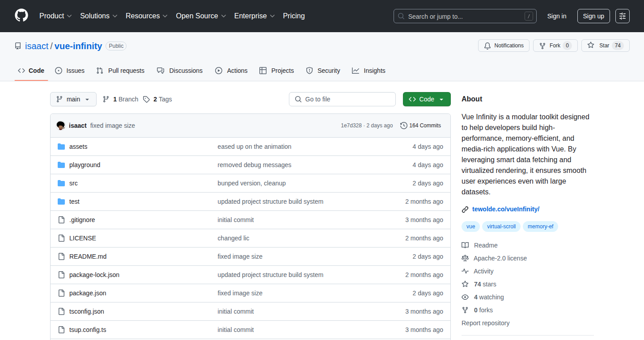Expand the Open Source menu
Image resolution: width=644 pixels, height=340 pixels.
(201, 16)
